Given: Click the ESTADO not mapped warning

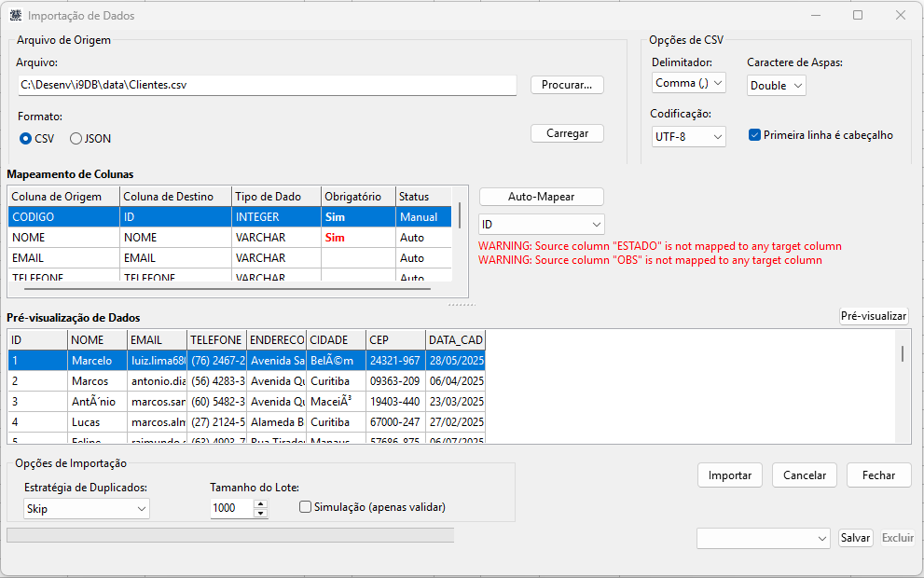Looking at the screenshot, I should pos(660,246).
